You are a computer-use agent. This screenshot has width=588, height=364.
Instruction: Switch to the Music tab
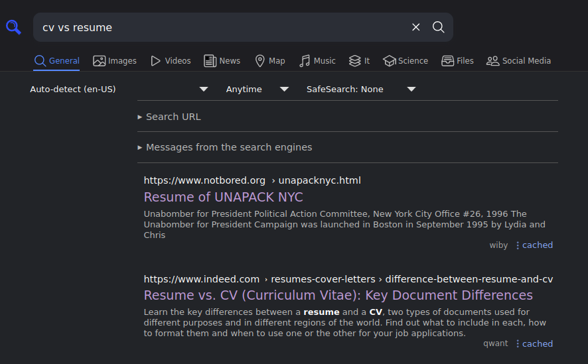(x=317, y=61)
